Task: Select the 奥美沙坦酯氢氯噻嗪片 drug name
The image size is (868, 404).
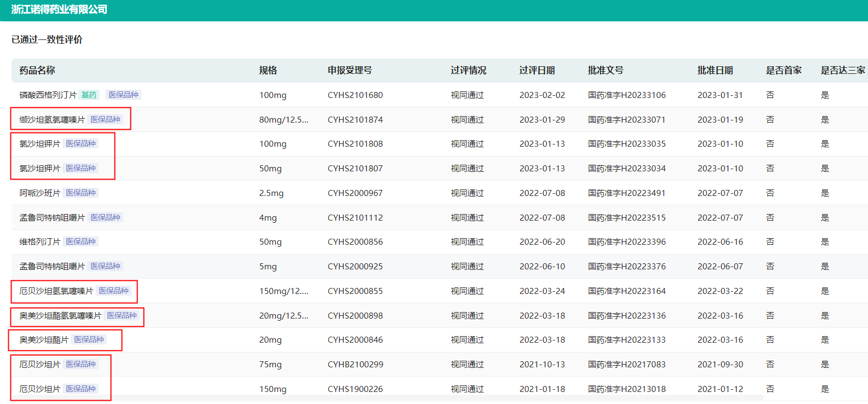Action: [x=60, y=316]
